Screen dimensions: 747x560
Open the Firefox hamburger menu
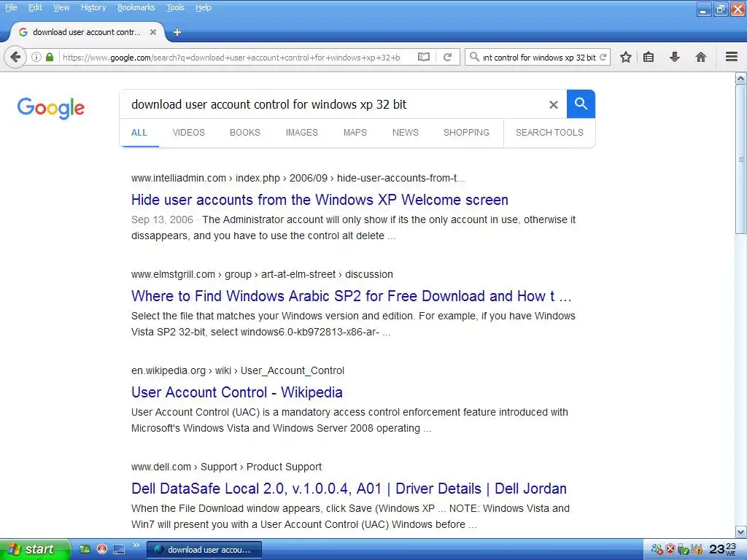(732, 57)
